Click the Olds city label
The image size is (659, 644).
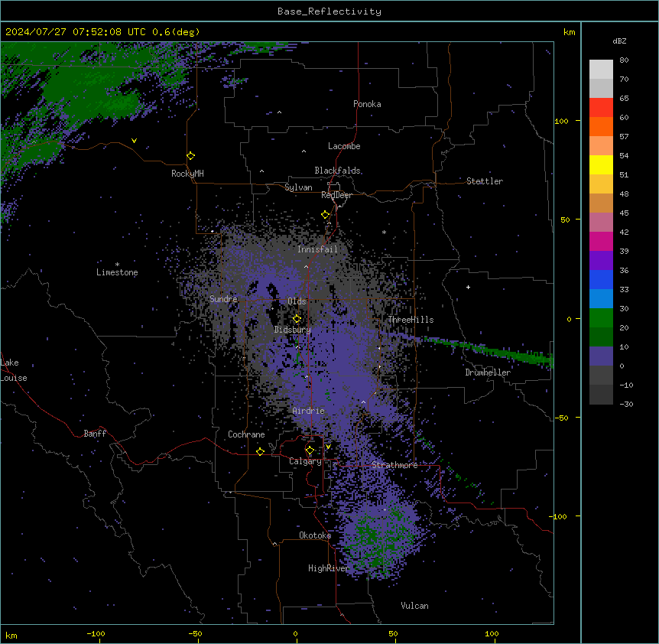[x=297, y=301]
